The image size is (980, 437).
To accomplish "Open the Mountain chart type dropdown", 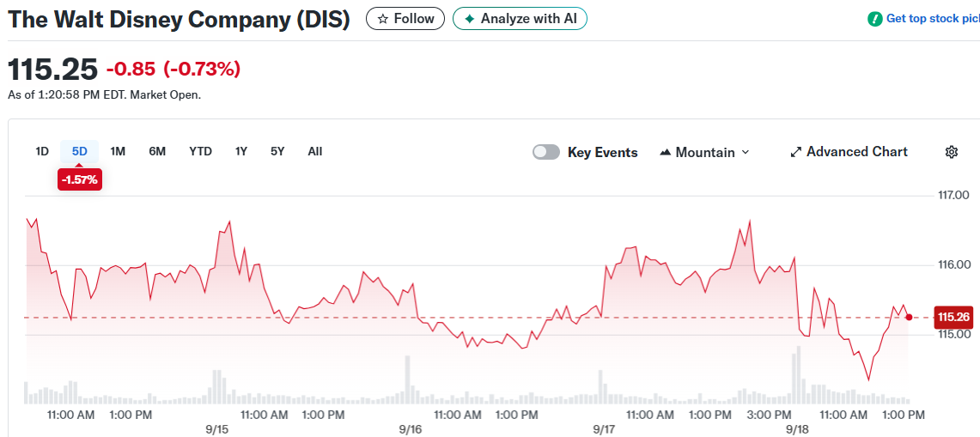I will [704, 153].
